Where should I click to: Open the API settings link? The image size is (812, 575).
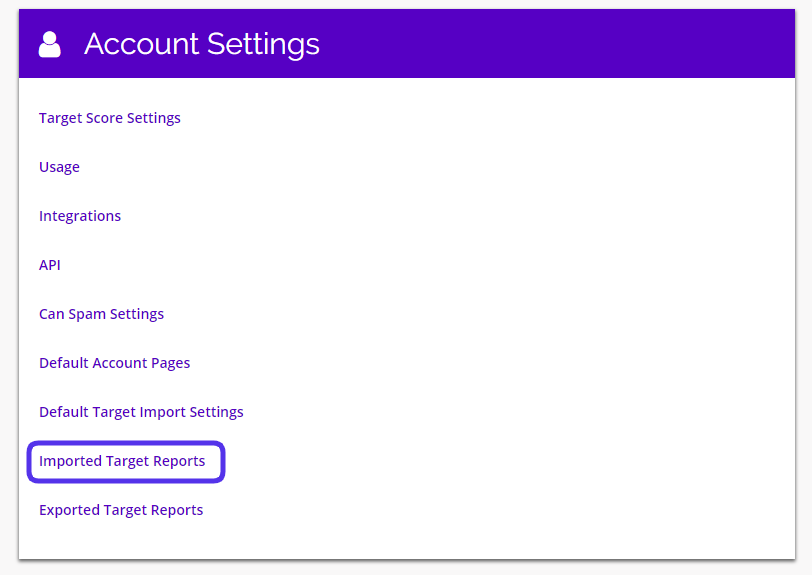pyautogui.click(x=50, y=265)
